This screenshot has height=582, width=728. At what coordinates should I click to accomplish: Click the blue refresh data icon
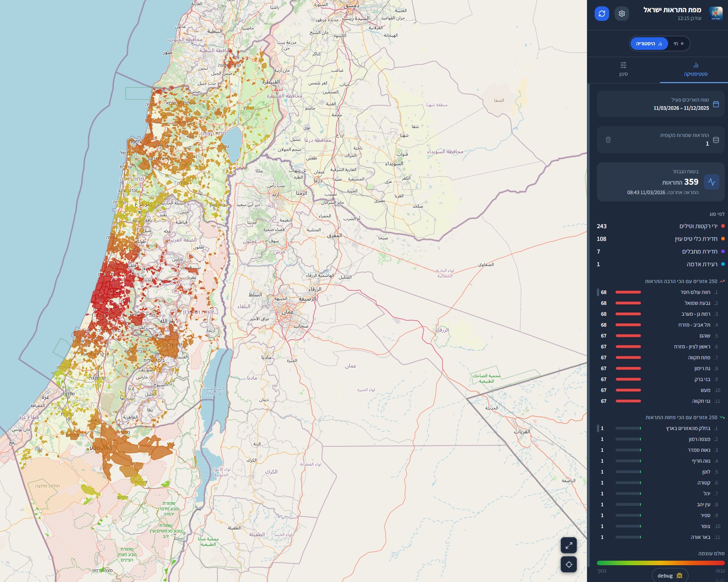(602, 14)
